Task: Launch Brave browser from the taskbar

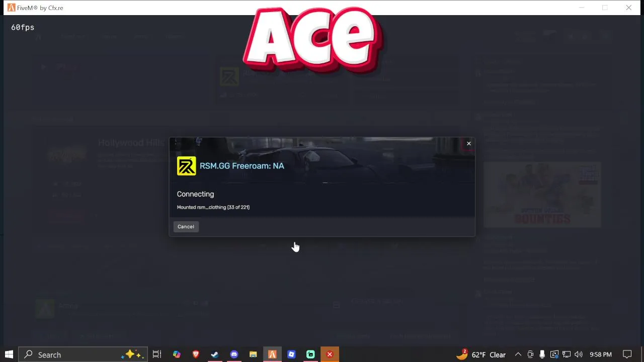Action: (x=196, y=354)
